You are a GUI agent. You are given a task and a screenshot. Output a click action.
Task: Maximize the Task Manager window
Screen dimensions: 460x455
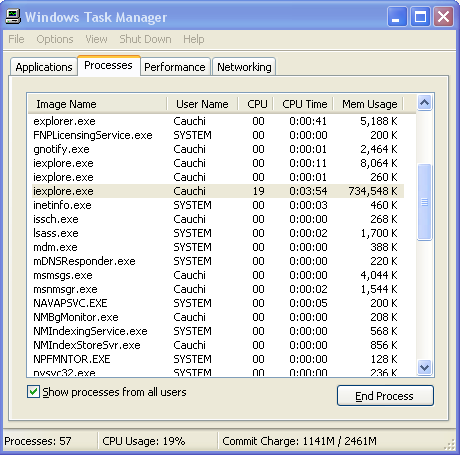420,16
